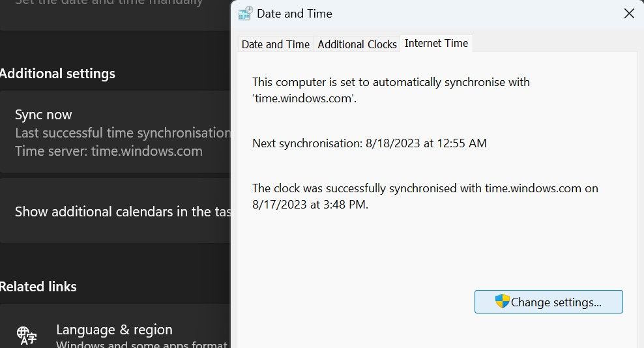Close the Date and Time dialog

click(x=629, y=14)
